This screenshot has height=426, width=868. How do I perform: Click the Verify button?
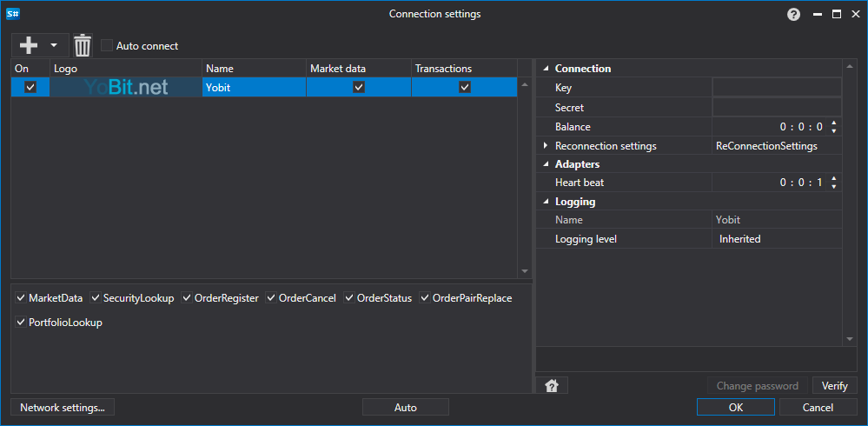[x=834, y=385]
